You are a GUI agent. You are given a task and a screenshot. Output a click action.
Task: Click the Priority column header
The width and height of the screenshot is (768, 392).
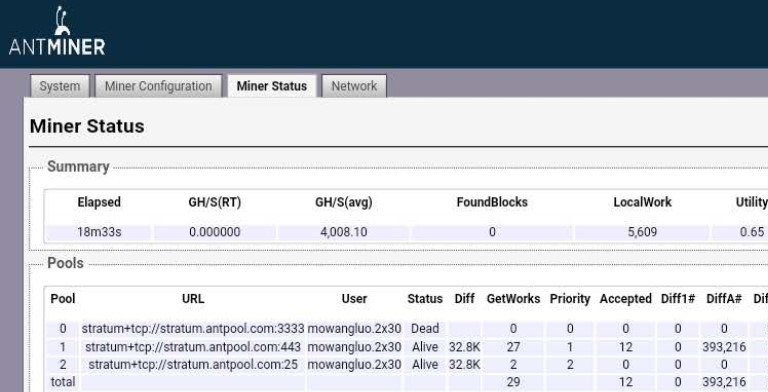coord(570,298)
